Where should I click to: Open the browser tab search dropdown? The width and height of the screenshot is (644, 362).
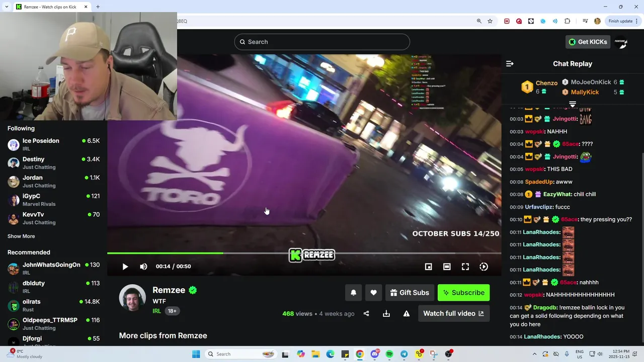[7, 7]
